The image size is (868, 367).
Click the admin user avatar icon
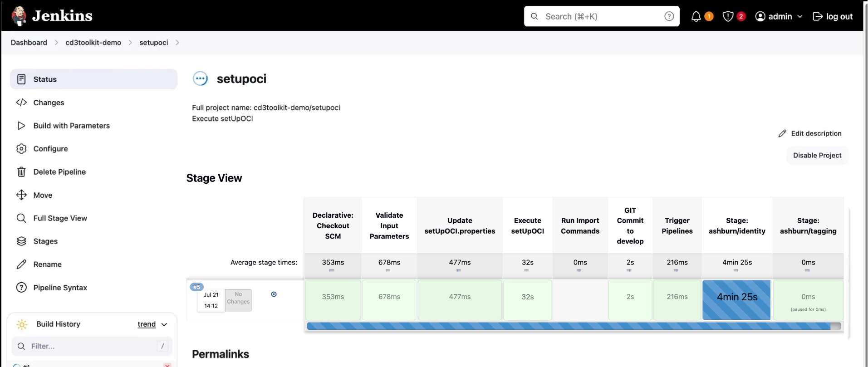[760, 16]
